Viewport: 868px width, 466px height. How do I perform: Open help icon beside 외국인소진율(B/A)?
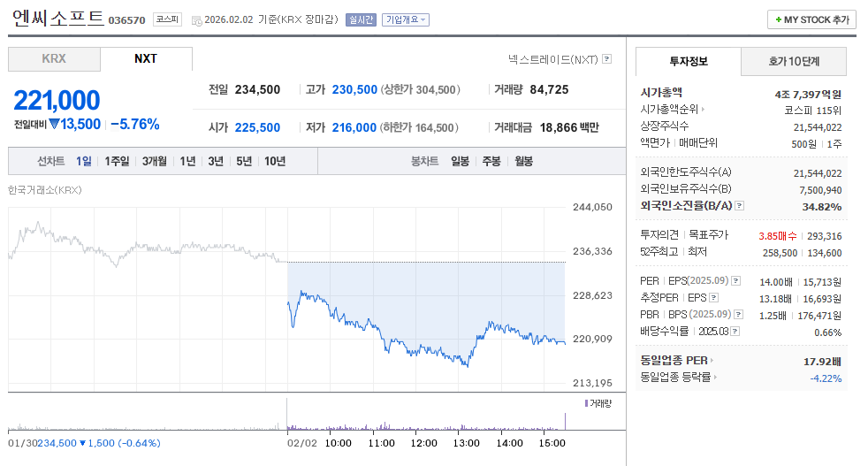point(739,205)
